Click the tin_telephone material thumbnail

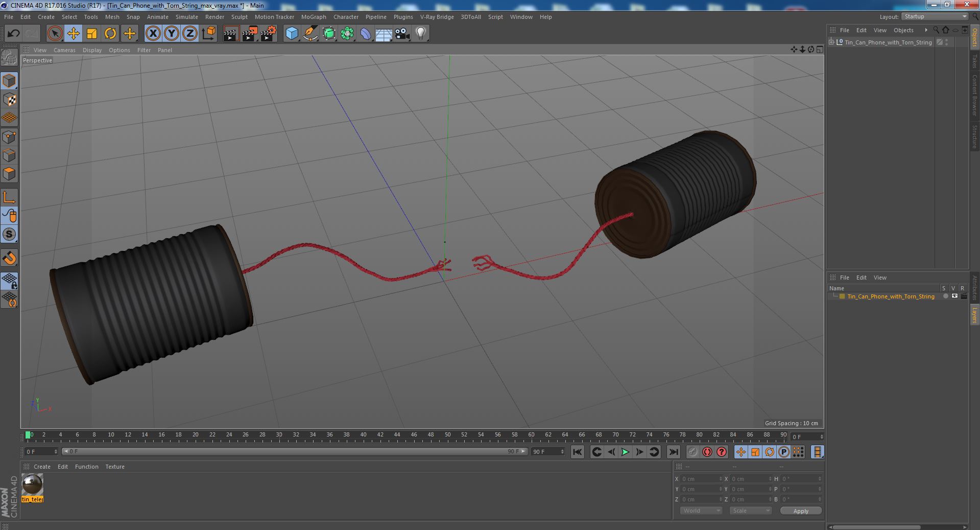point(33,484)
